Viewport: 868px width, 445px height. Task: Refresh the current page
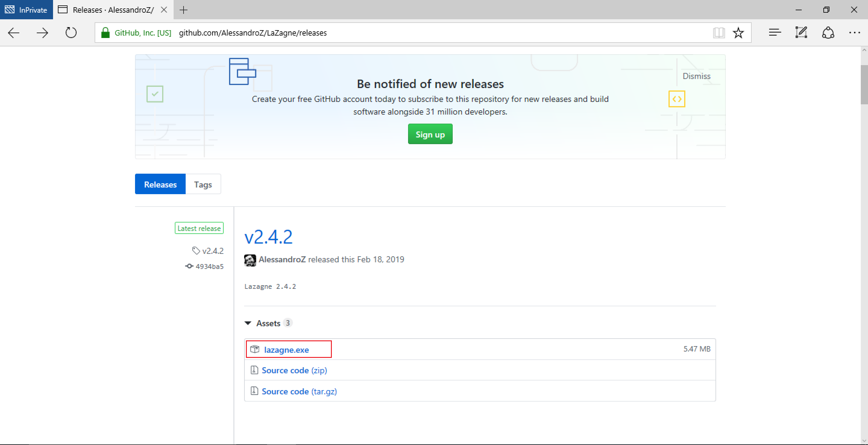(x=71, y=33)
